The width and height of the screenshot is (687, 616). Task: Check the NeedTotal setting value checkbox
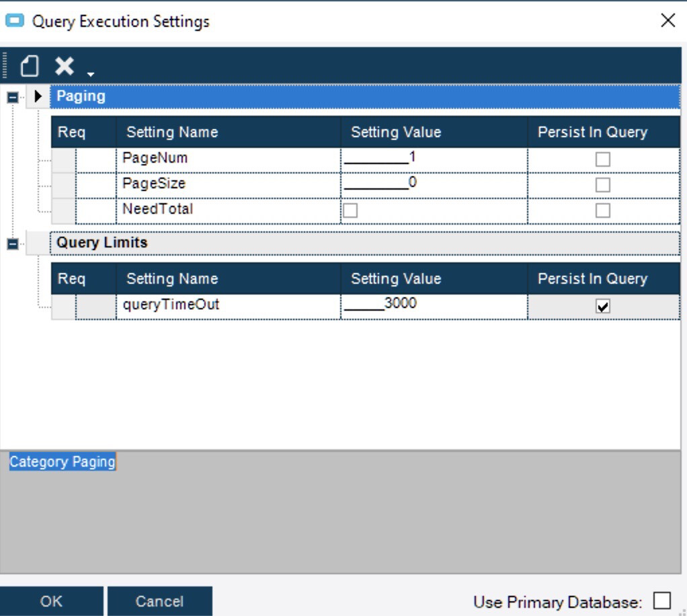coord(350,210)
